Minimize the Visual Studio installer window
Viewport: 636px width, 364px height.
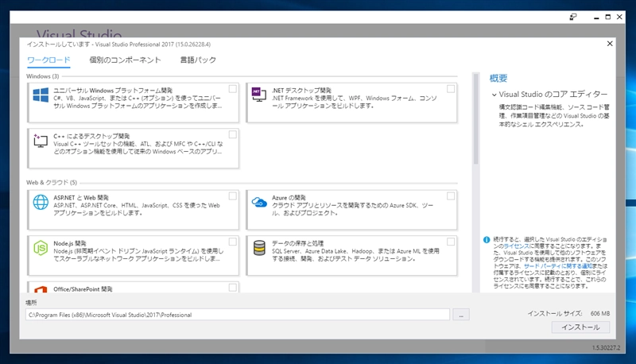pos(596,17)
